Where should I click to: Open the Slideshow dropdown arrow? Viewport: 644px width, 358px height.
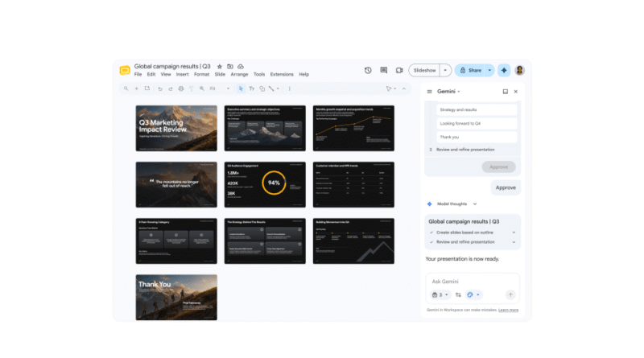point(445,70)
